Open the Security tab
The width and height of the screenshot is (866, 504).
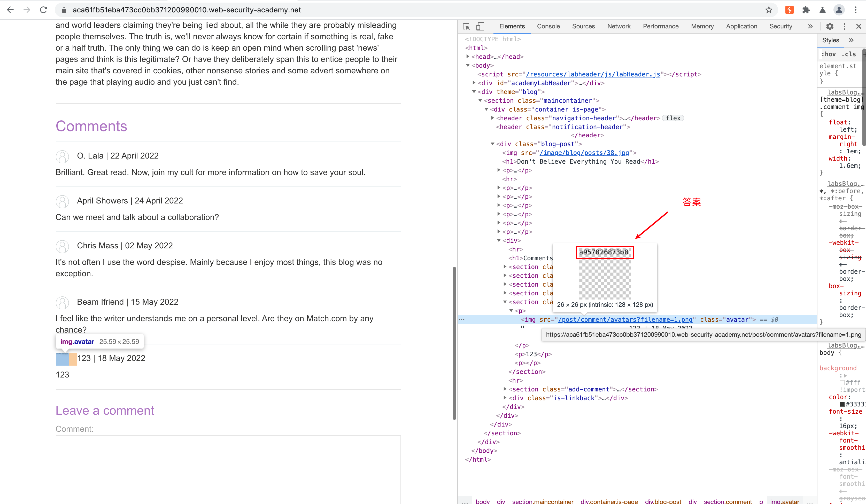coord(780,26)
